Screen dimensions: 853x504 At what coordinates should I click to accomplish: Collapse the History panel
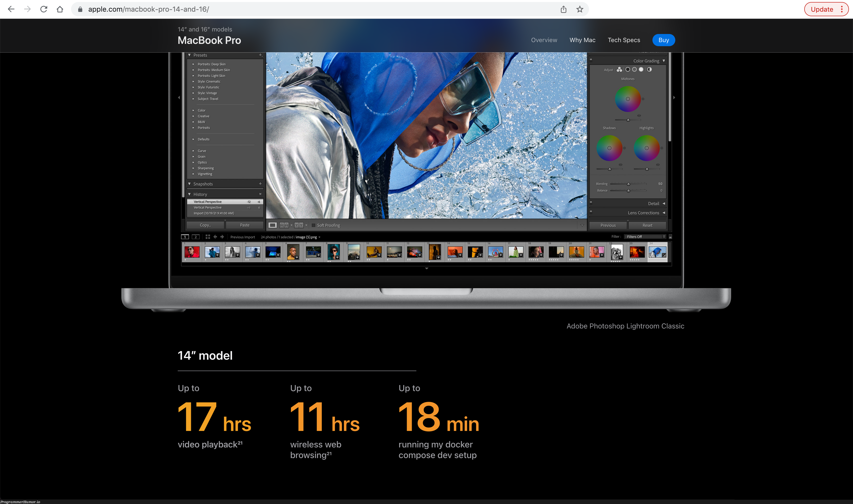189,194
